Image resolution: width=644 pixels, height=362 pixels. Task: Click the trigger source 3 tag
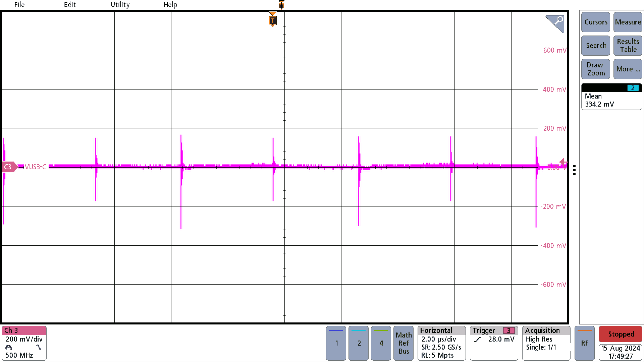click(509, 330)
